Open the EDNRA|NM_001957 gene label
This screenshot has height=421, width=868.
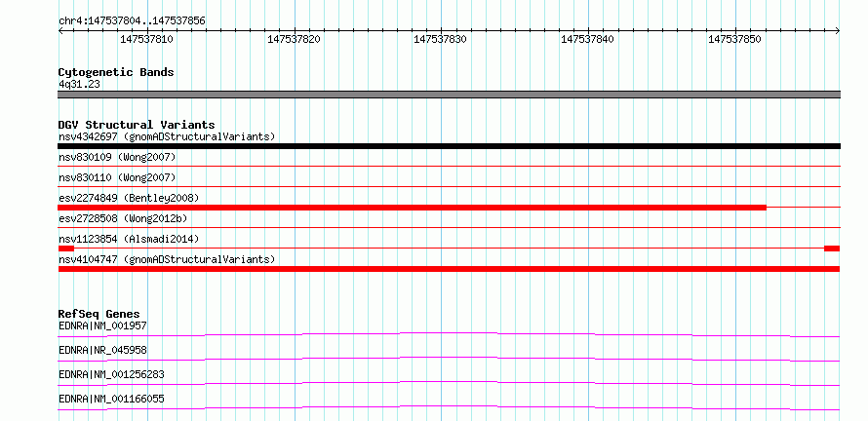tap(102, 325)
